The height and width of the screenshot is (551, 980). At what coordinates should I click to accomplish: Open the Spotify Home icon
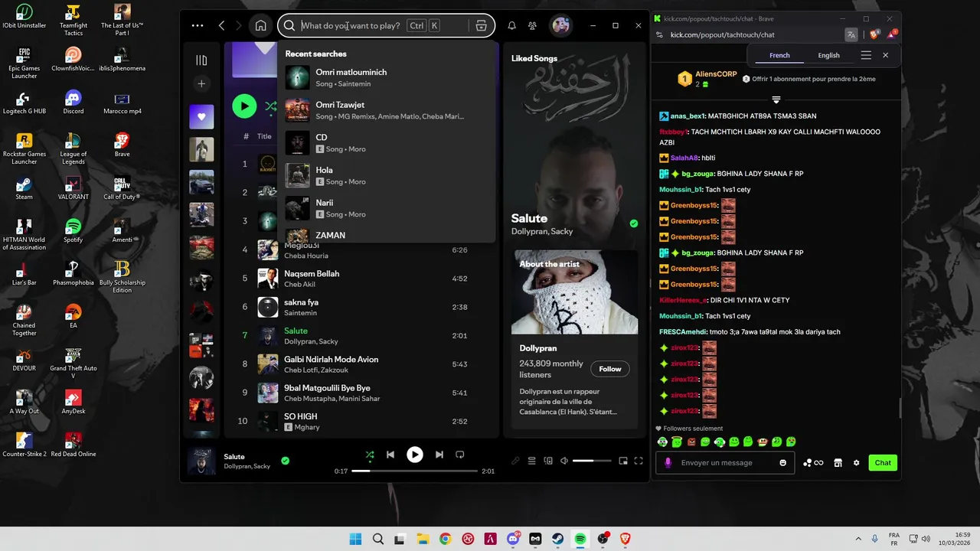[x=260, y=25]
